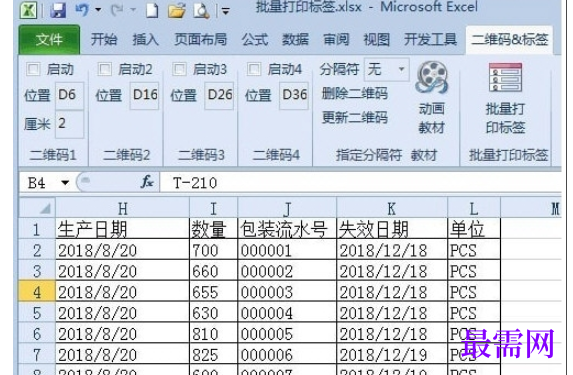
Task: Open the 公式 ribbon tab
Action: [x=255, y=39]
